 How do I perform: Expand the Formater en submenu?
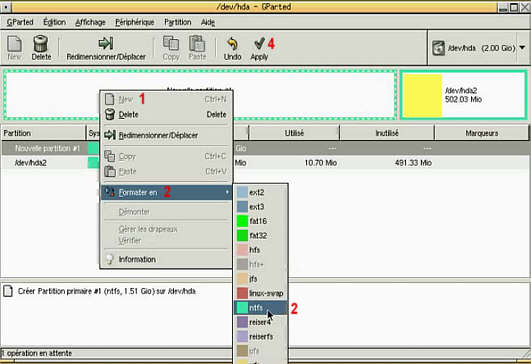tap(166, 193)
